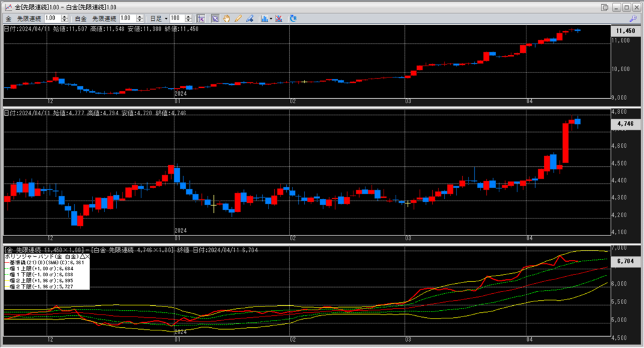Click the delete indicators red-X chart icon
Screen dimensions: 644x348
[x=279, y=18]
